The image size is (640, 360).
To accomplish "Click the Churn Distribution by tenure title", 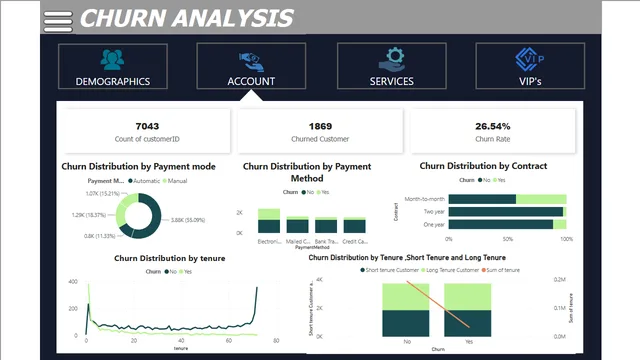I will pos(169,258).
